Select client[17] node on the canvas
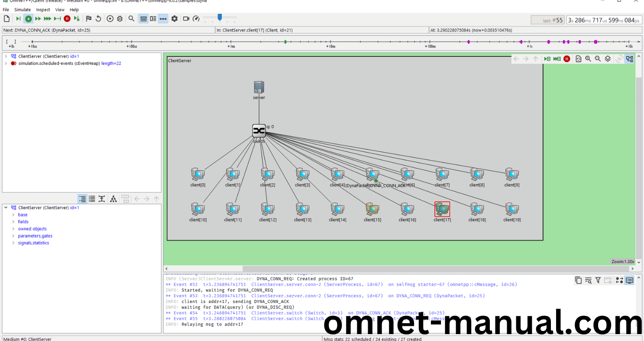Image resolution: width=644 pixels, height=341 pixels. pyautogui.click(x=442, y=209)
